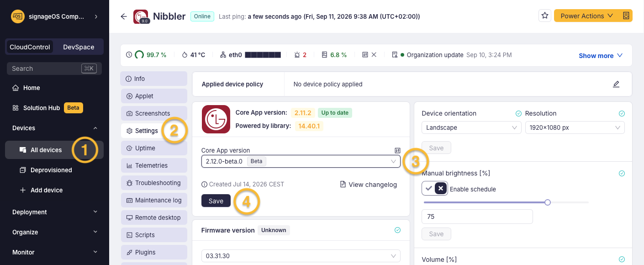Switch to CloudControl mode

(30, 47)
